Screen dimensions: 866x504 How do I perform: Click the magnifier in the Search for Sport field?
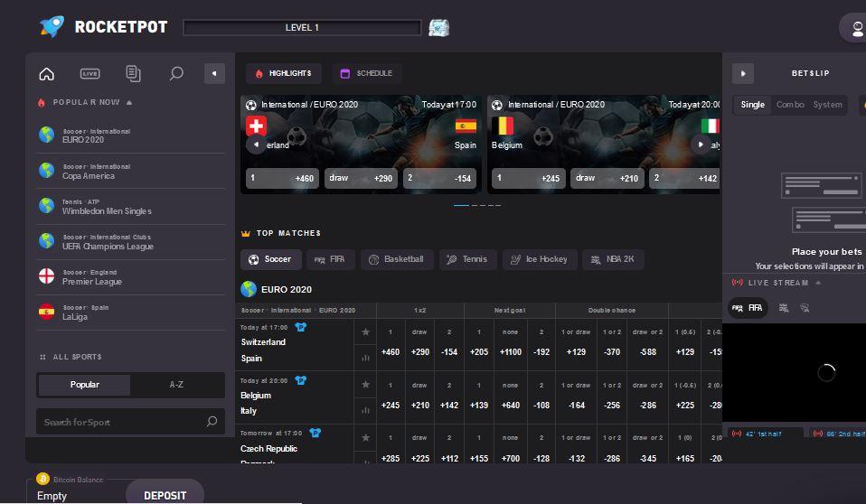[212, 422]
